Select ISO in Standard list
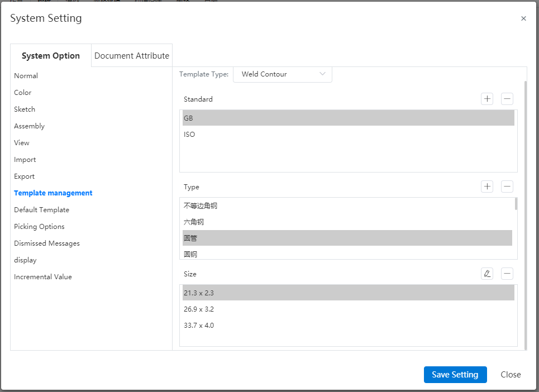 coord(348,135)
